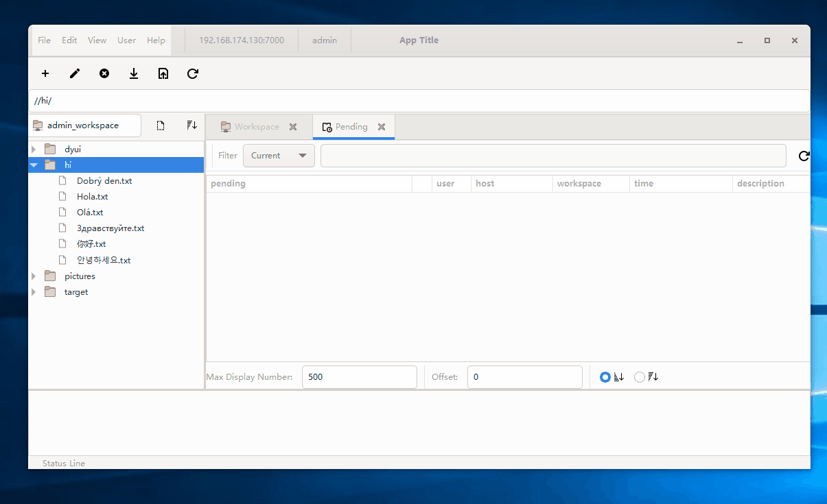Click the circular X delete icon
The height and width of the screenshot is (504, 827).
coord(104,73)
